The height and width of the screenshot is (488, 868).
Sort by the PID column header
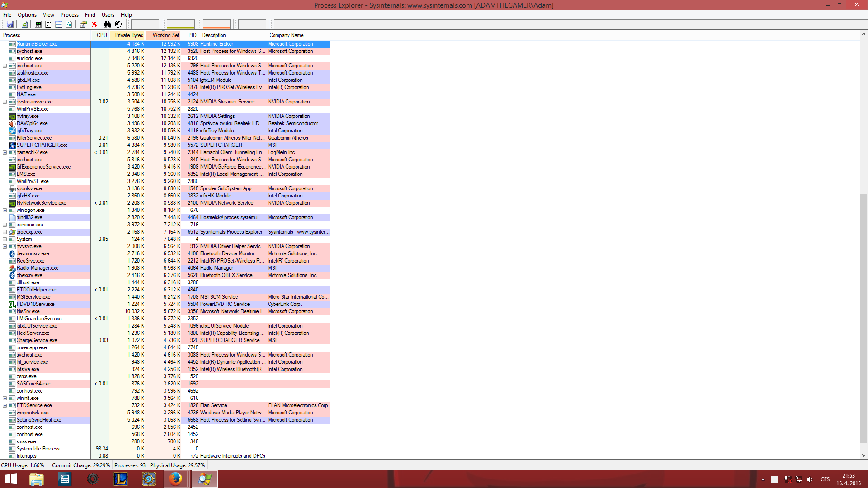coord(191,35)
